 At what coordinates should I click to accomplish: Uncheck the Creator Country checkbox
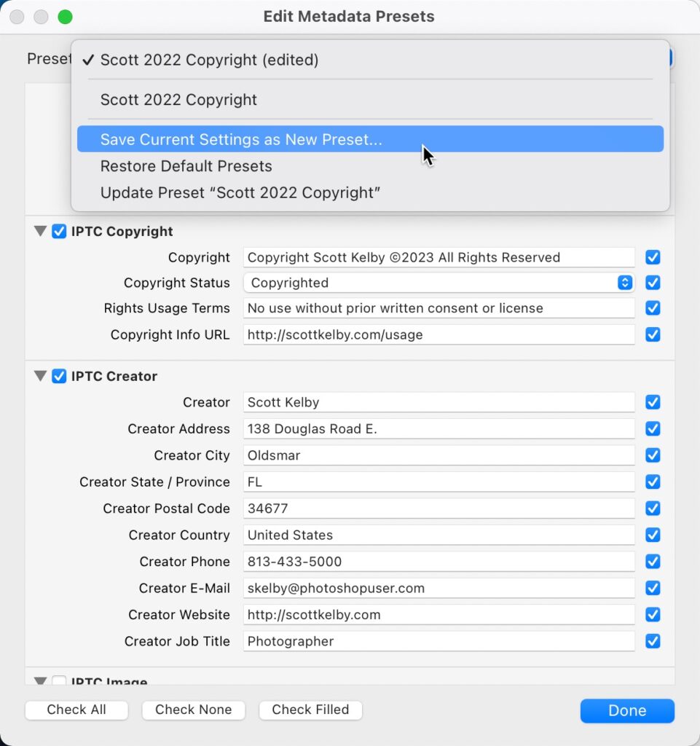653,535
